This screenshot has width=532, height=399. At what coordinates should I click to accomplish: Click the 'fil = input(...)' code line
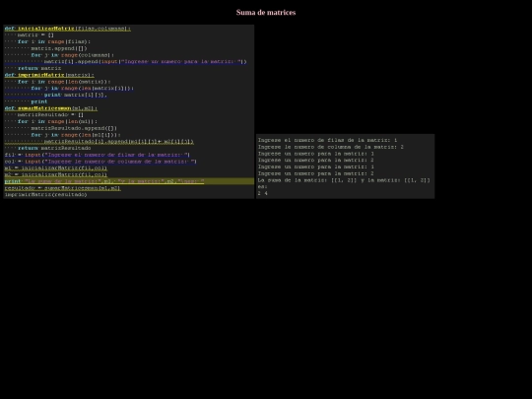(x=98, y=155)
